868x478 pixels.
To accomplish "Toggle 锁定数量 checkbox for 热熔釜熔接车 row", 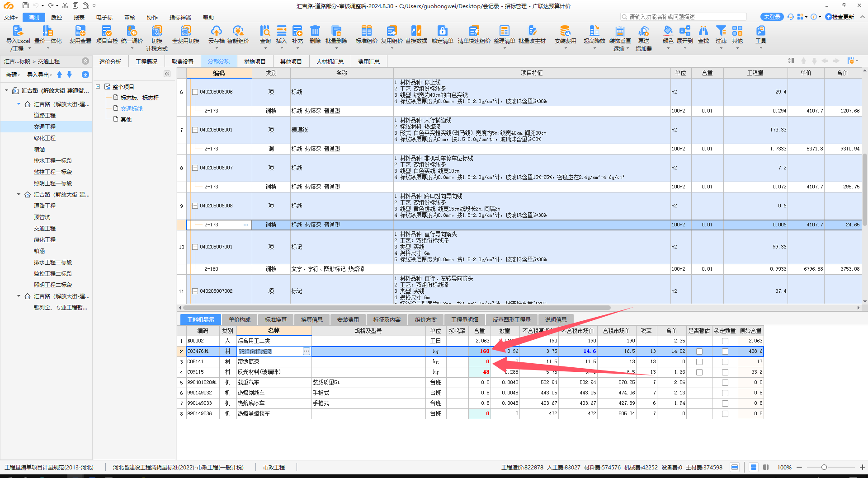I will tap(725, 414).
